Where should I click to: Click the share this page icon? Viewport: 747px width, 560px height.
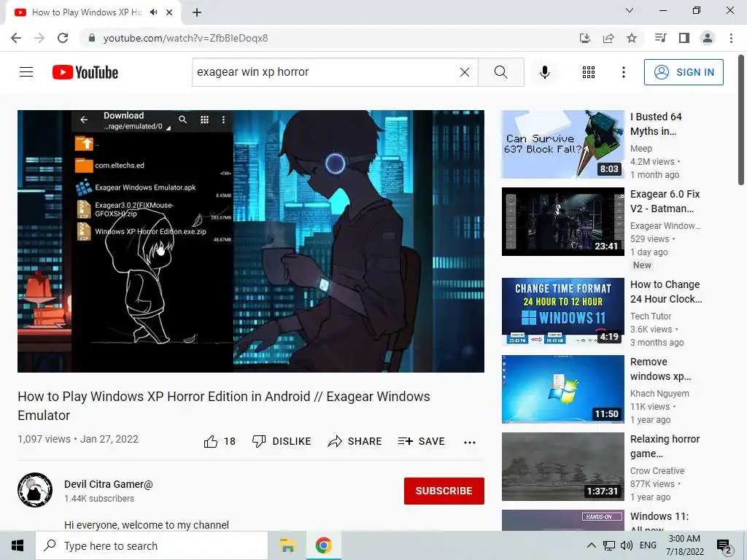point(608,38)
